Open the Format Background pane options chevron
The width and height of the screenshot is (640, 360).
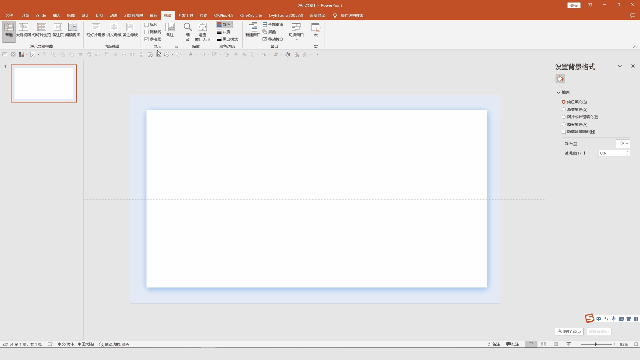(x=620, y=66)
